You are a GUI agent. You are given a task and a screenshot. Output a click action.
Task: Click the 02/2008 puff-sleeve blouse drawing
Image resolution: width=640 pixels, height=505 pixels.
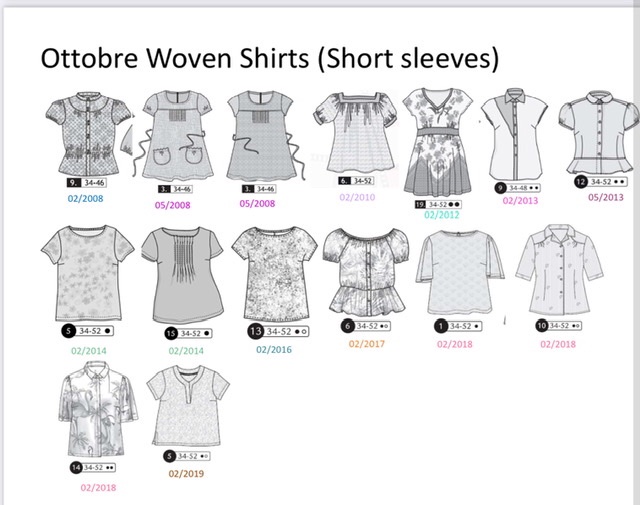pyautogui.click(x=88, y=134)
